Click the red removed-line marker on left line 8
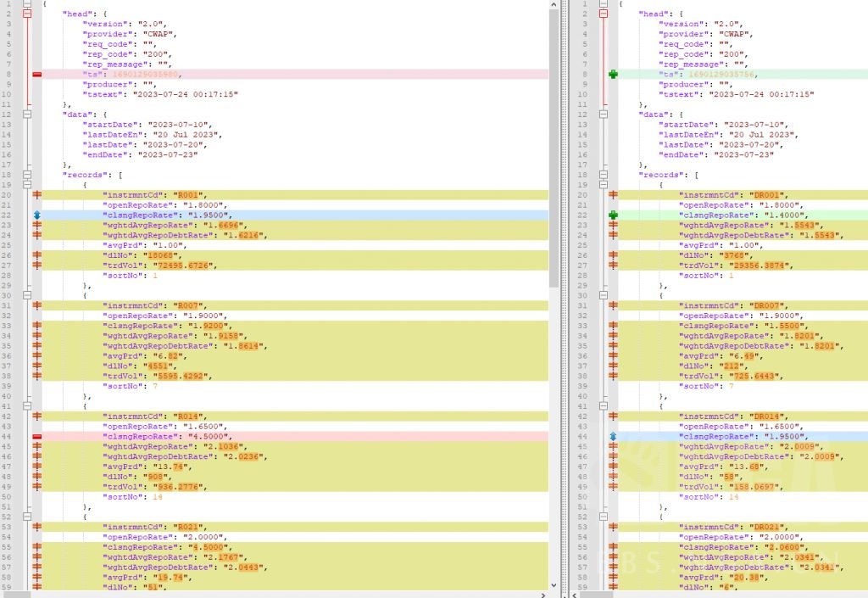Image resolution: width=868 pixels, height=598 pixels. 36,75
